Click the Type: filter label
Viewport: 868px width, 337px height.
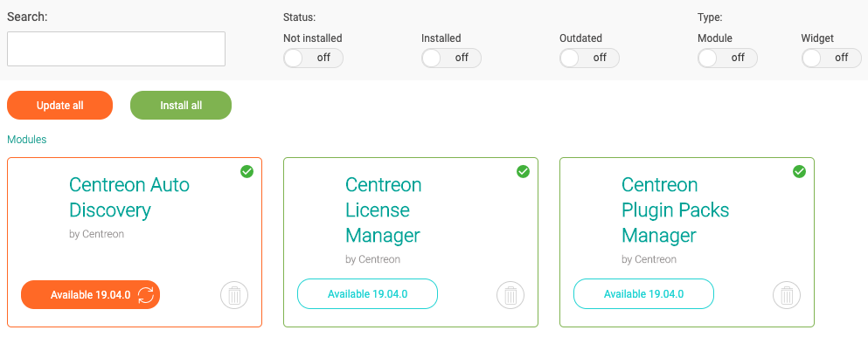point(711,17)
